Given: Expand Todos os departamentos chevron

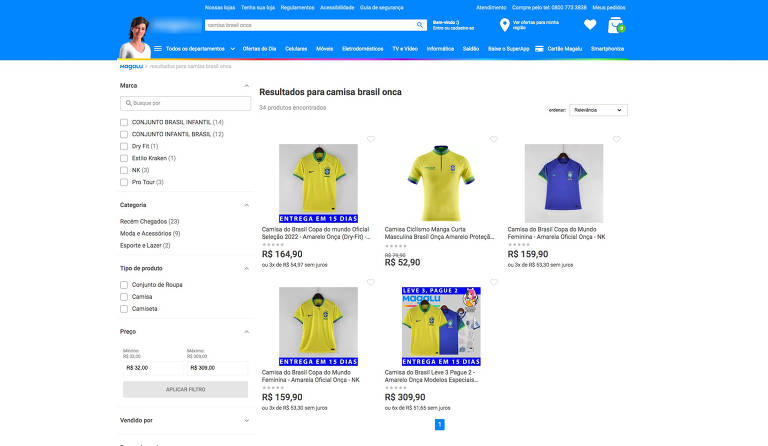Looking at the screenshot, I should pyautogui.click(x=233, y=49).
